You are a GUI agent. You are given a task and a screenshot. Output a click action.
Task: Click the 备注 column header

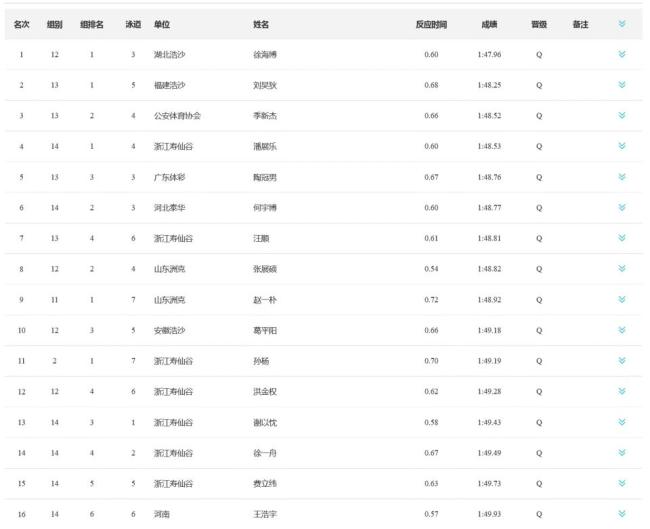pos(580,24)
